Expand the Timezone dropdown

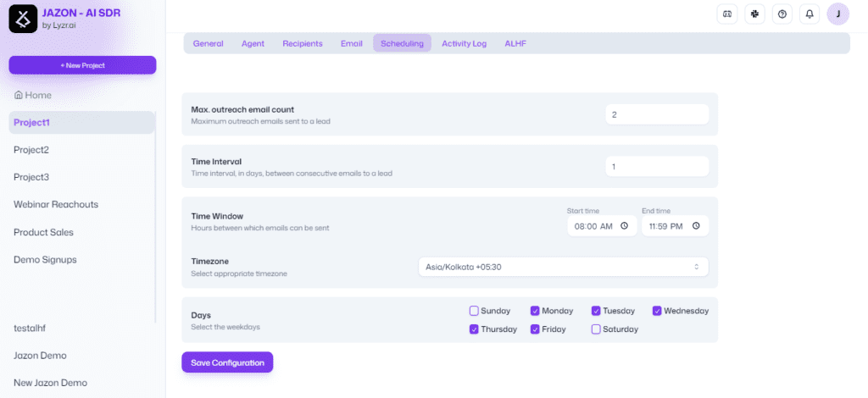563,267
